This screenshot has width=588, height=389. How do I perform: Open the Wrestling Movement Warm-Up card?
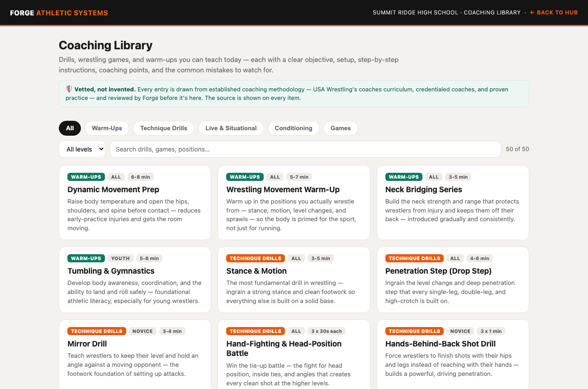tap(294, 202)
